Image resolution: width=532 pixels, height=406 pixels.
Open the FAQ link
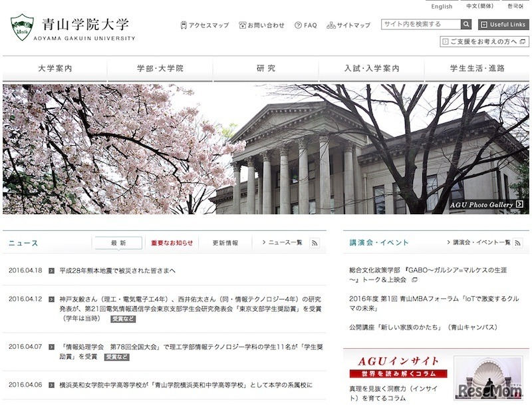pyautogui.click(x=310, y=25)
